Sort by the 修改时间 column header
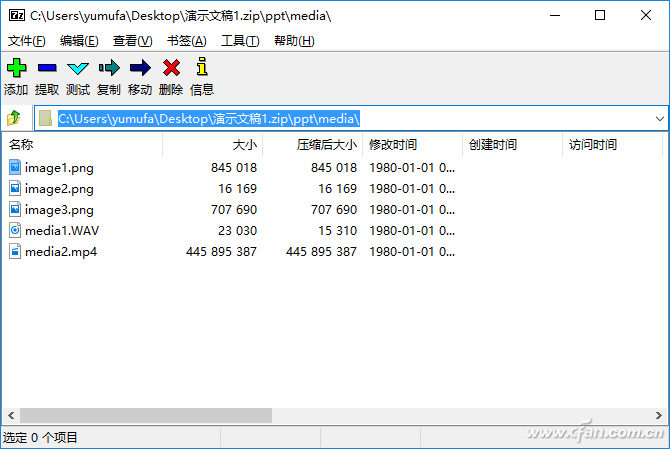Screen dimensions: 670x449 point(412,144)
